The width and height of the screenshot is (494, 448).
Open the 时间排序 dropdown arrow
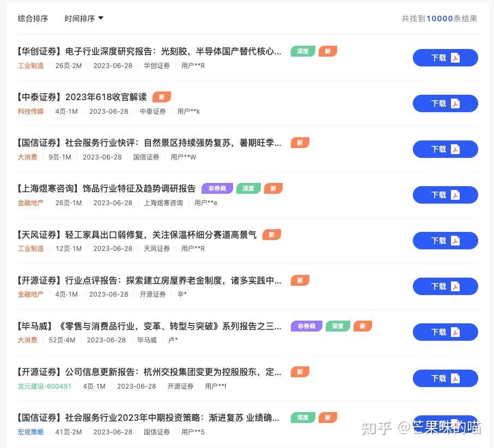101,18
